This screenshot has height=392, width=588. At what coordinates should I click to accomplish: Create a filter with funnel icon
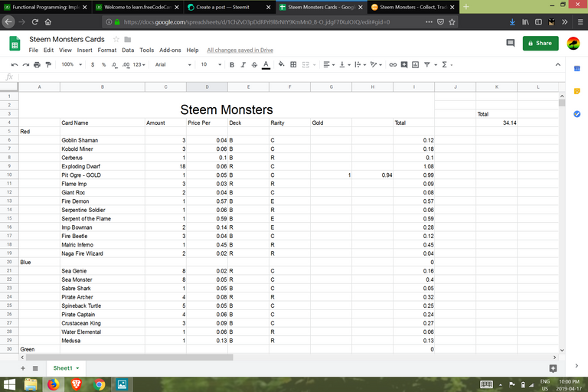pos(426,65)
